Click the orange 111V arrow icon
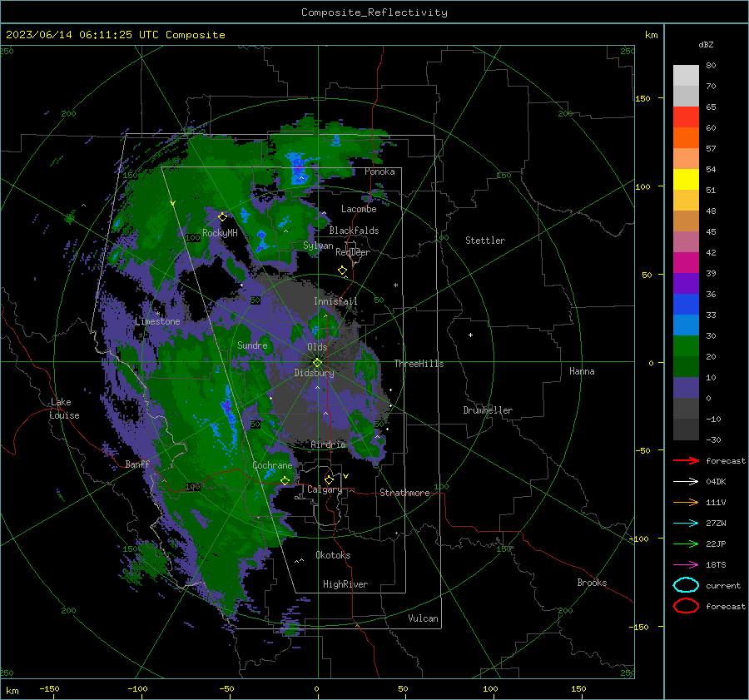The image size is (749, 700). 686,502
